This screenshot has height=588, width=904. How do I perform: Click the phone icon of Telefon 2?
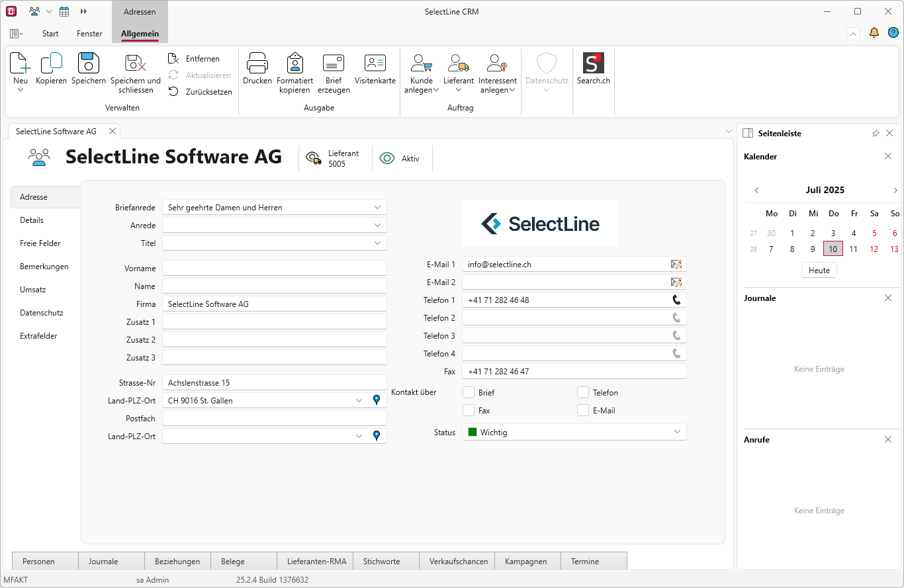676,317
